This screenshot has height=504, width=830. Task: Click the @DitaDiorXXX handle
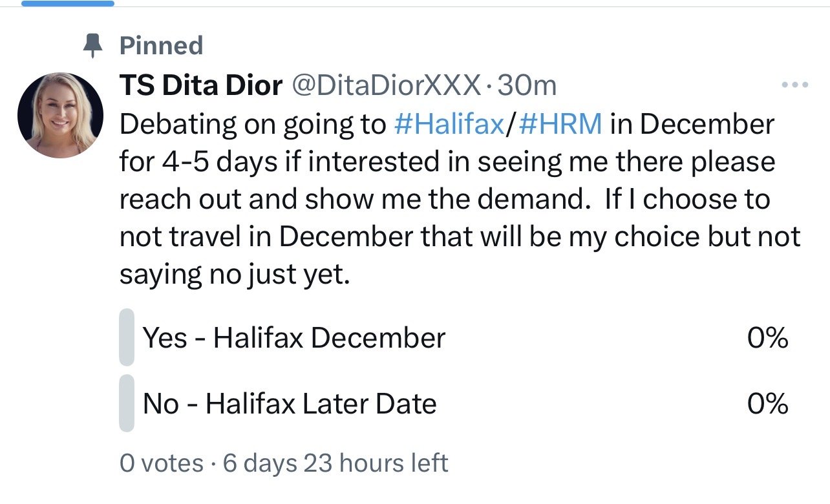coord(387,85)
